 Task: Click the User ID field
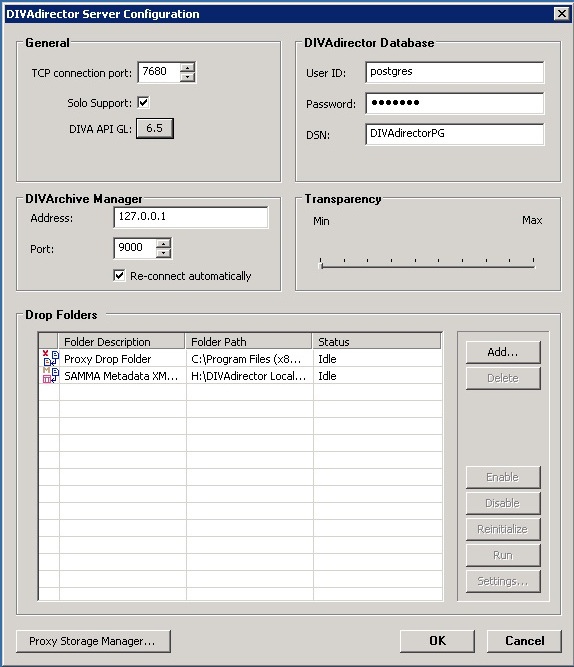coord(454,72)
